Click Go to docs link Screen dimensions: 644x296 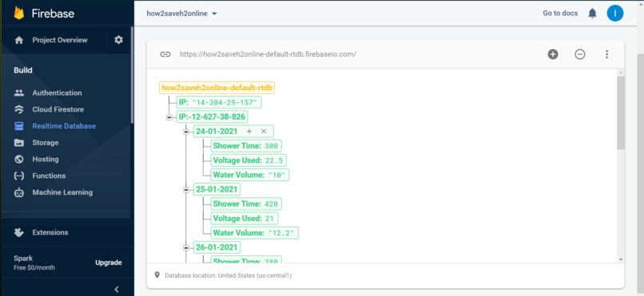coord(560,14)
